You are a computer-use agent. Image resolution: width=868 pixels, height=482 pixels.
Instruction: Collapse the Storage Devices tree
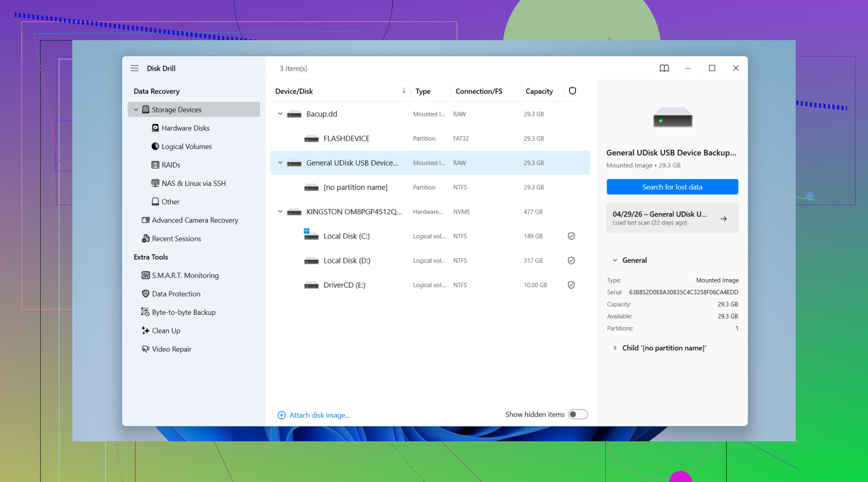(x=136, y=110)
